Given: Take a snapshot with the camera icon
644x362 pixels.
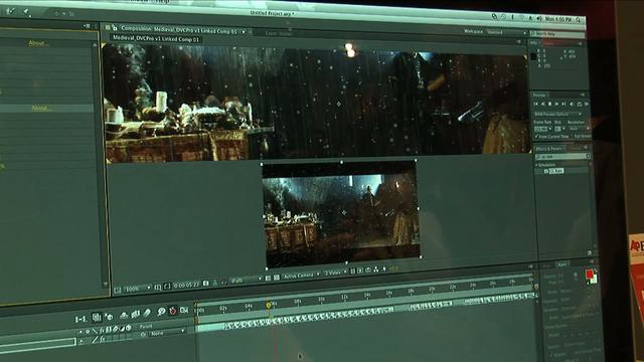Looking at the screenshot, I should pos(206,283).
